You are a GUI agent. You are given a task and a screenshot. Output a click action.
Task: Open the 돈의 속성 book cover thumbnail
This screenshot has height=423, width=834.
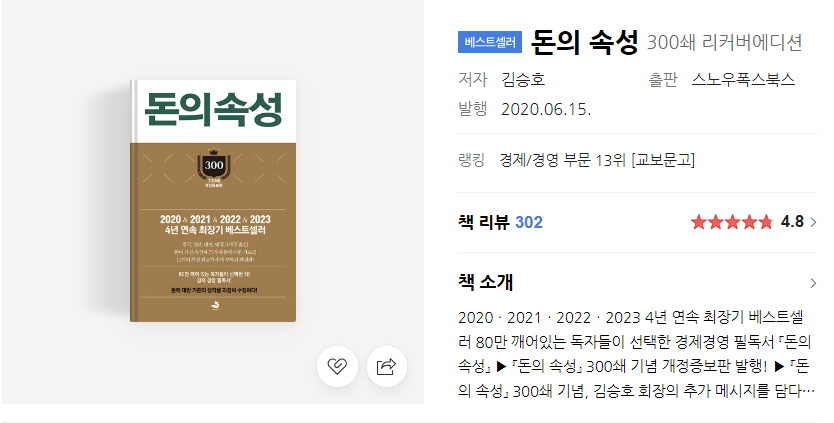point(213,201)
